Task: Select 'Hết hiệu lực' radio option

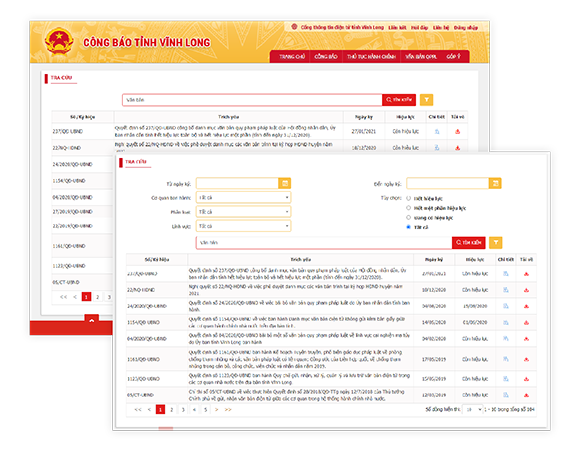Action: point(409,198)
